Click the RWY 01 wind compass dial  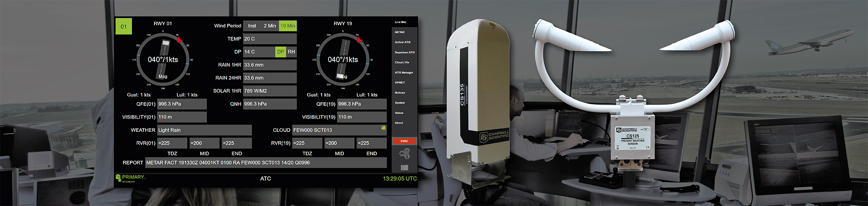(x=163, y=60)
